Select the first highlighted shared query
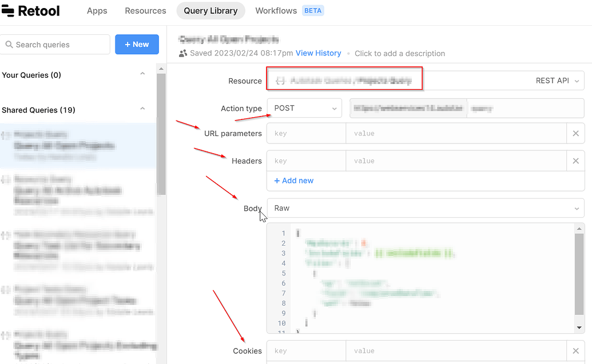The image size is (592, 364). (x=78, y=146)
